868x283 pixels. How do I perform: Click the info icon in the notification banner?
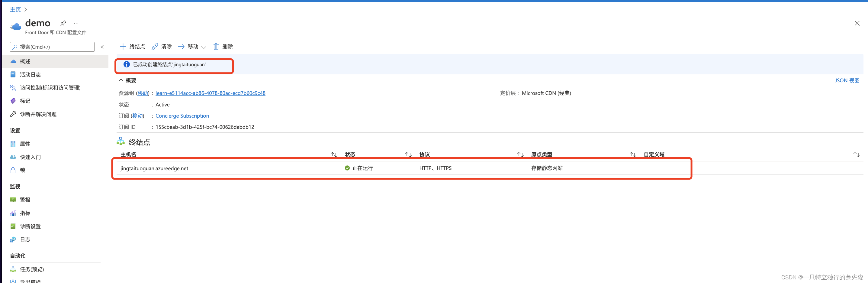[126, 64]
